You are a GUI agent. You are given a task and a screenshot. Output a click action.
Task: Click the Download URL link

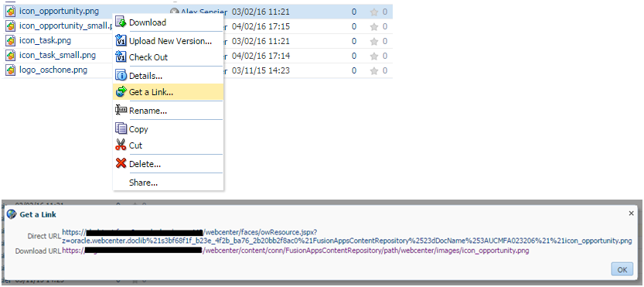point(295,251)
